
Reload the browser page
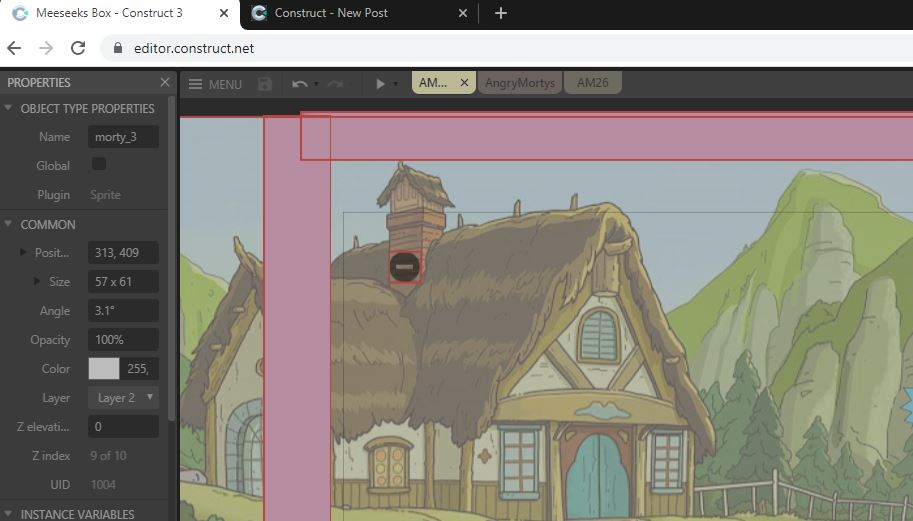coord(78,48)
